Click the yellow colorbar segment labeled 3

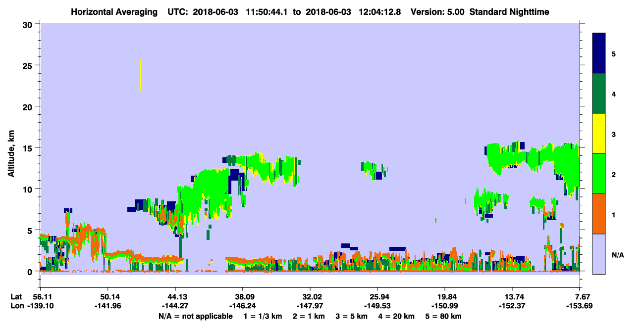point(599,134)
